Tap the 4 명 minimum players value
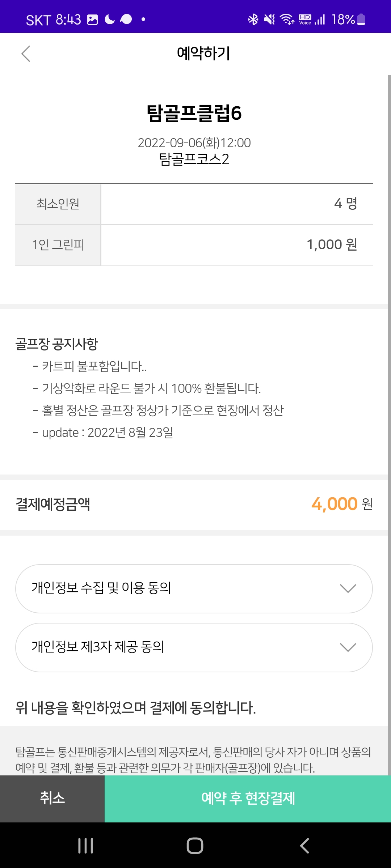The width and height of the screenshot is (391, 868). 345,204
